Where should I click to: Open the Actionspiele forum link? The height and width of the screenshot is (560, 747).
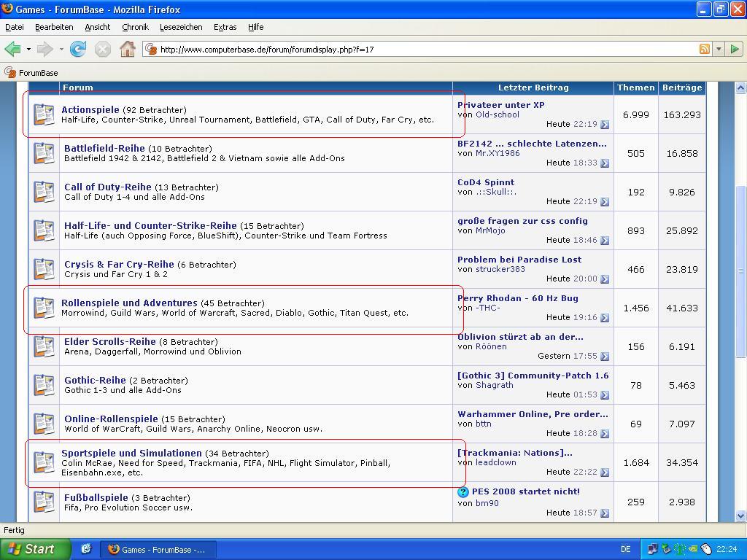(x=90, y=109)
